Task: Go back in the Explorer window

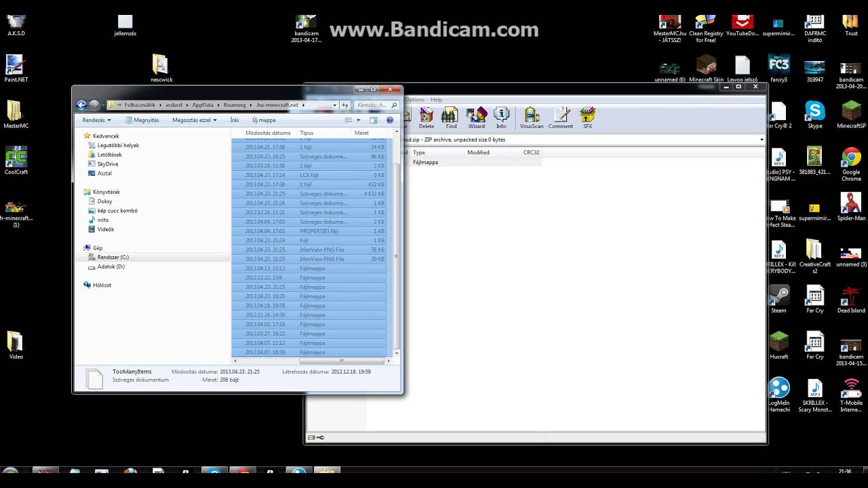Action: coord(81,105)
